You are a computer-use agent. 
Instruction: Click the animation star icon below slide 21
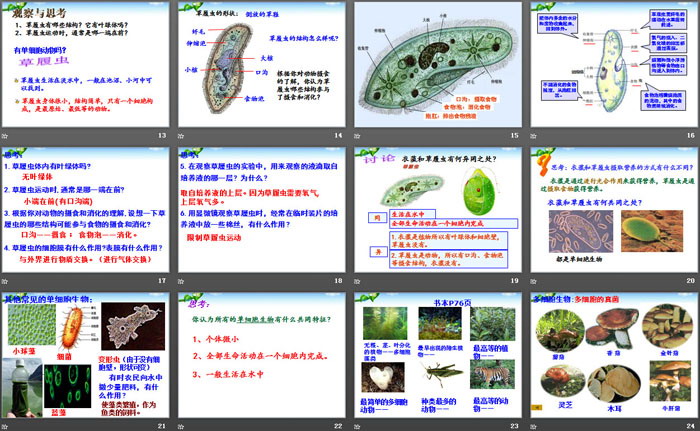coord(6,425)
